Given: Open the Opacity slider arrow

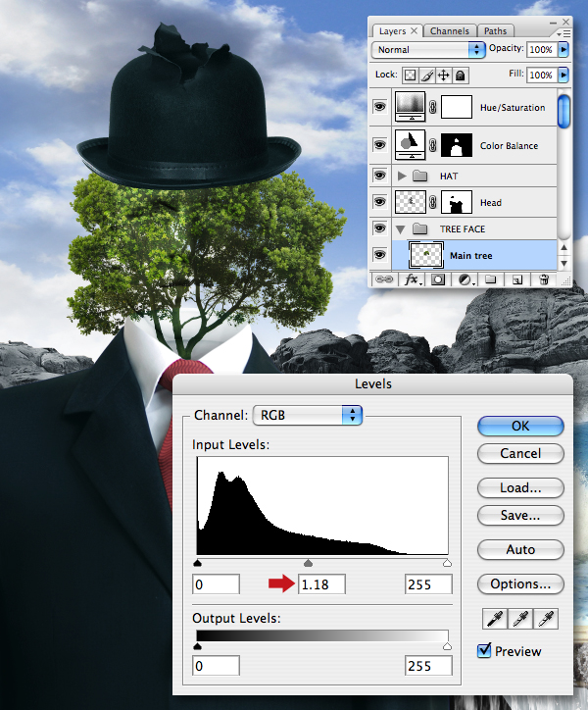Looking at the screenshot, I should point(563,49).
